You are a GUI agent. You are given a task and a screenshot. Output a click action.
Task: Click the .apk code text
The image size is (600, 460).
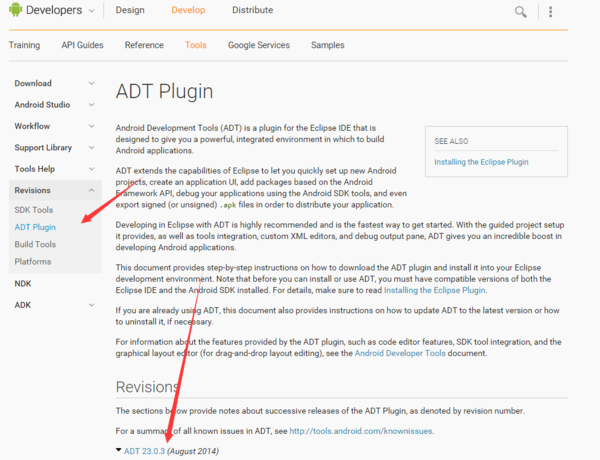pos(228,205)
